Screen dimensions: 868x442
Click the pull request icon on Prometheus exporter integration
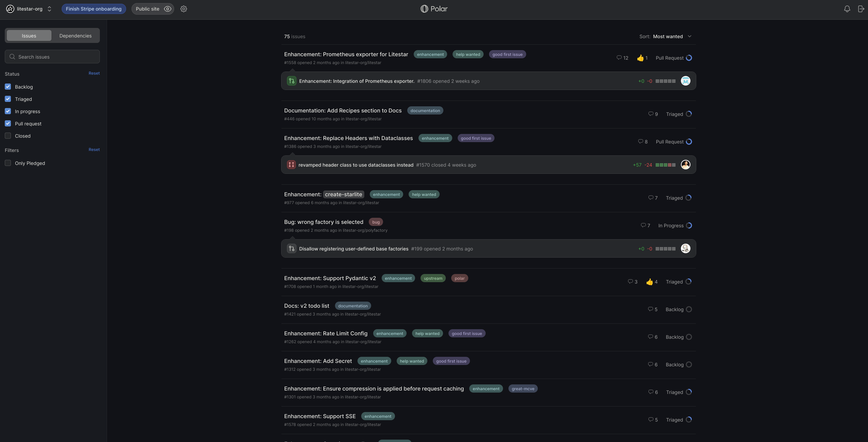291,81
